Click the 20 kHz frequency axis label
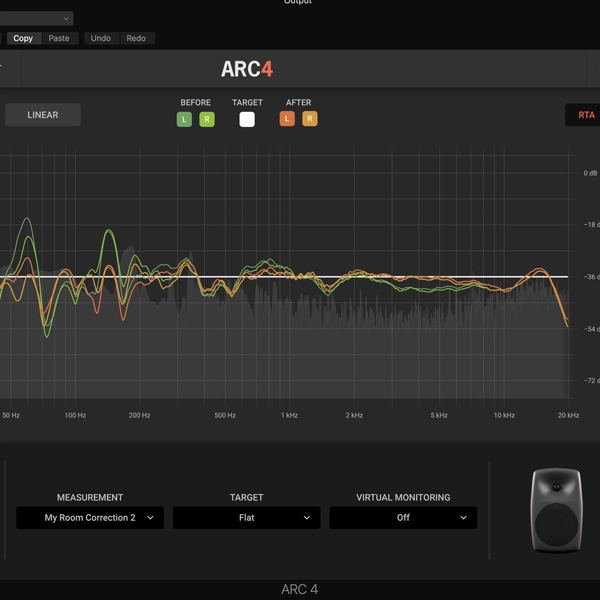600x600 pixels. [x=568, y=415]
